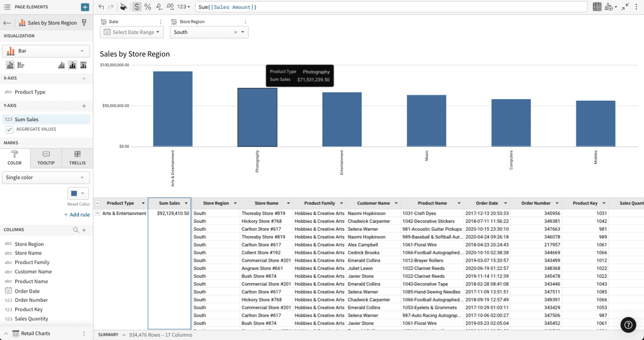Edit the Sum([Sales Amount]) formula bar
The image size is (644, 340).
pyautogui.click(x=391, y=7)
